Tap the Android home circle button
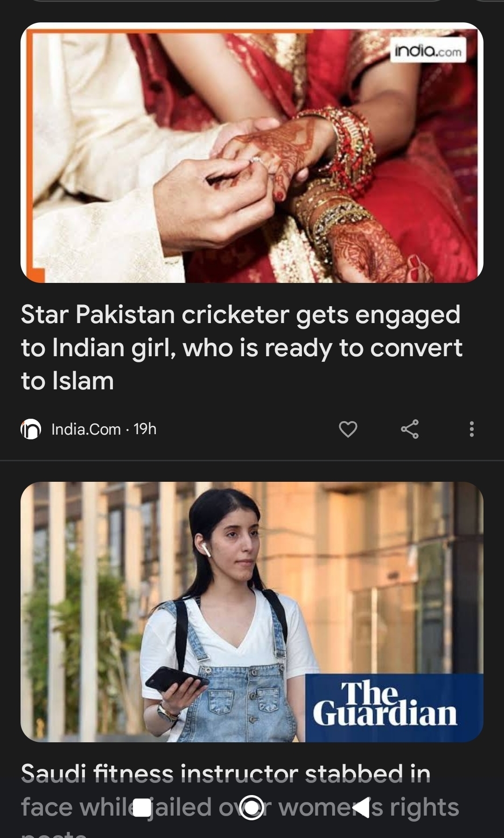 (x=252, y=807)
